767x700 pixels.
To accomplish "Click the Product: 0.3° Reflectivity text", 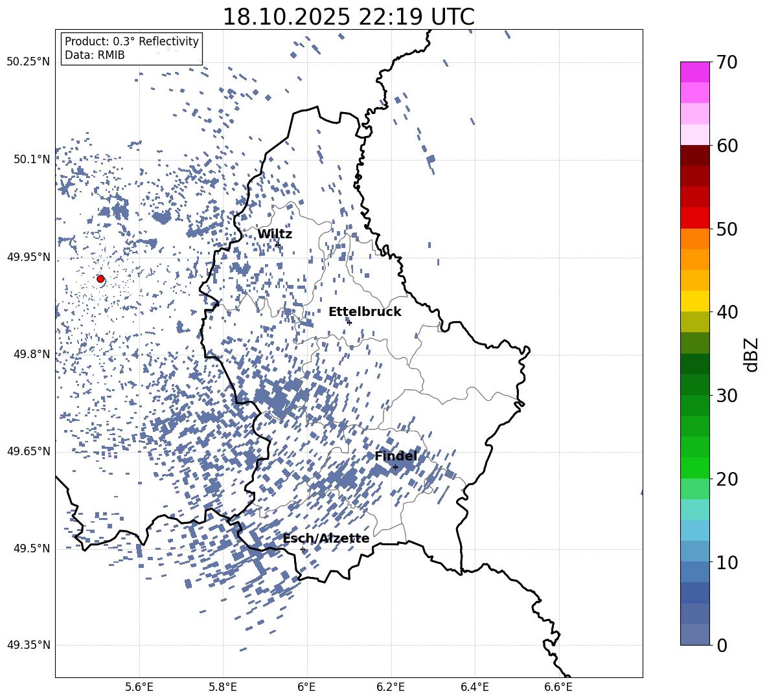I will (132, 41).
